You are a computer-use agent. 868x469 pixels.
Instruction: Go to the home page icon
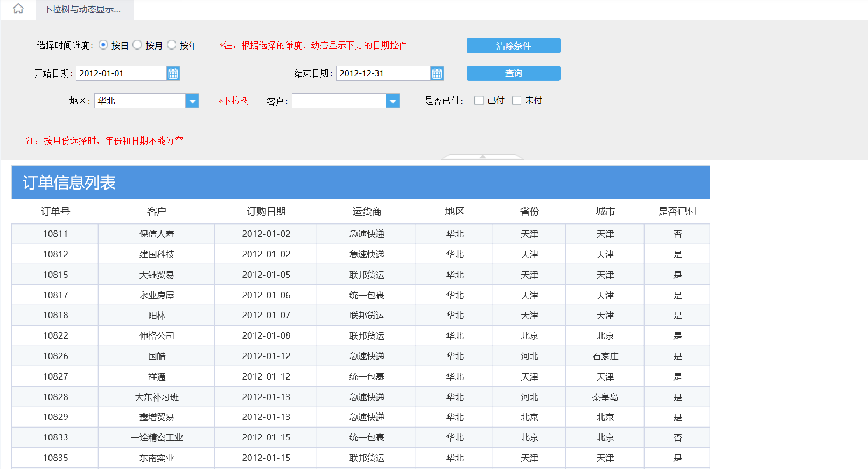tap(18, 9)
